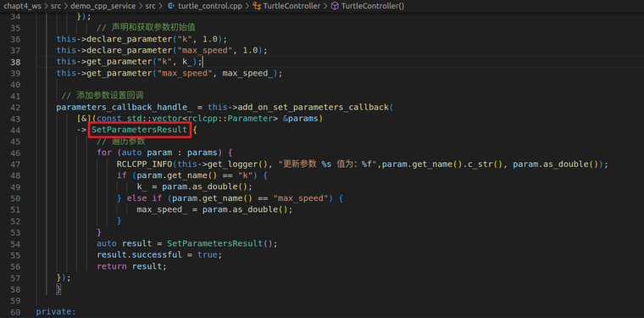Click line number 42 in the gutter

click(15, 108)
